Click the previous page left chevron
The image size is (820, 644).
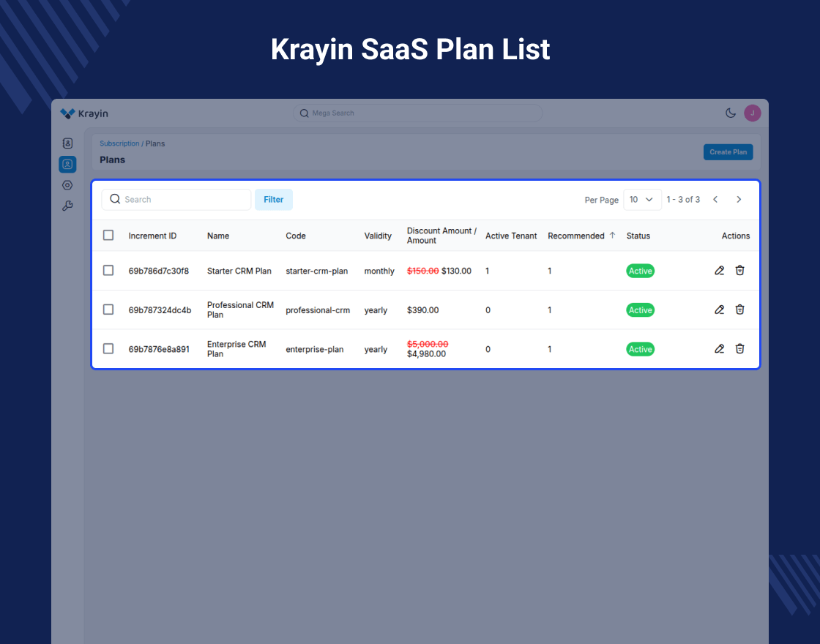(x=715, y=199)
